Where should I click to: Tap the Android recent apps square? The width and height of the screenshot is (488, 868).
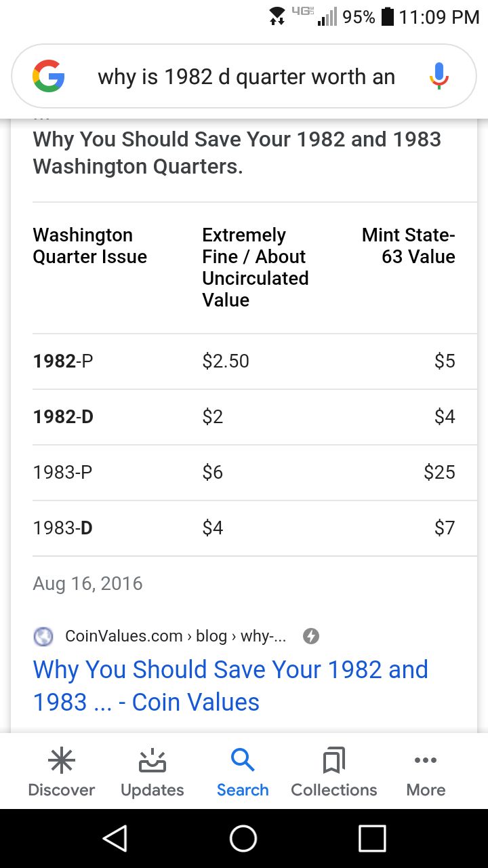click(372, 838)
